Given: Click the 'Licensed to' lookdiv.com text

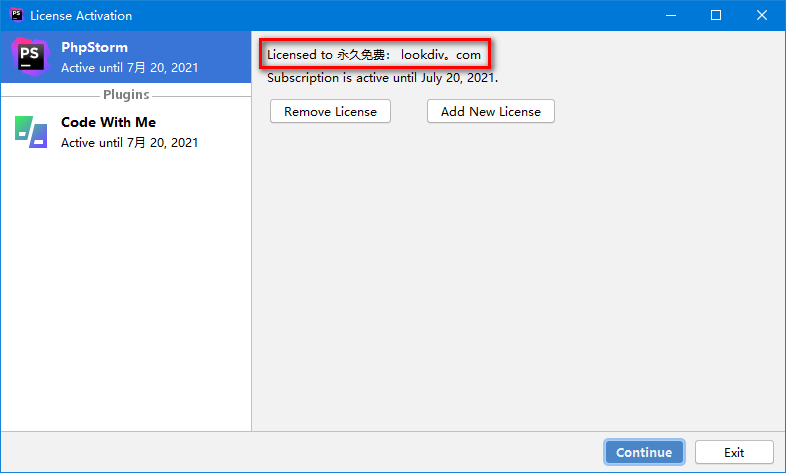Looking at the screenshot, I should [374, 55].
